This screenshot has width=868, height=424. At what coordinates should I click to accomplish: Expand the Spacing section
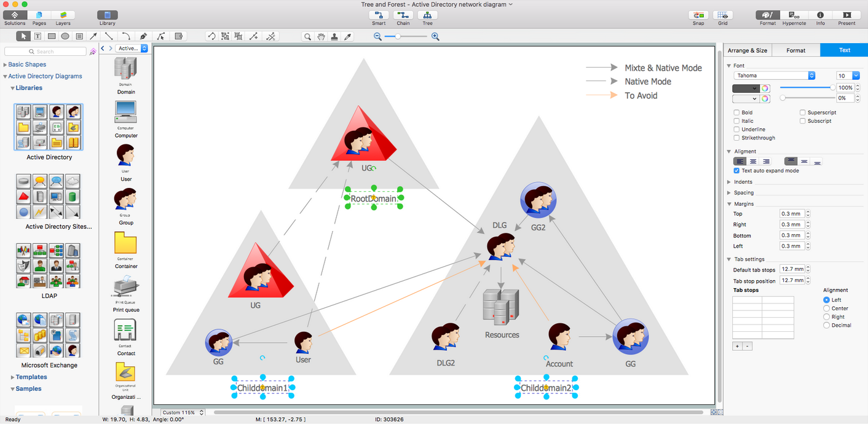pos(729,193)
